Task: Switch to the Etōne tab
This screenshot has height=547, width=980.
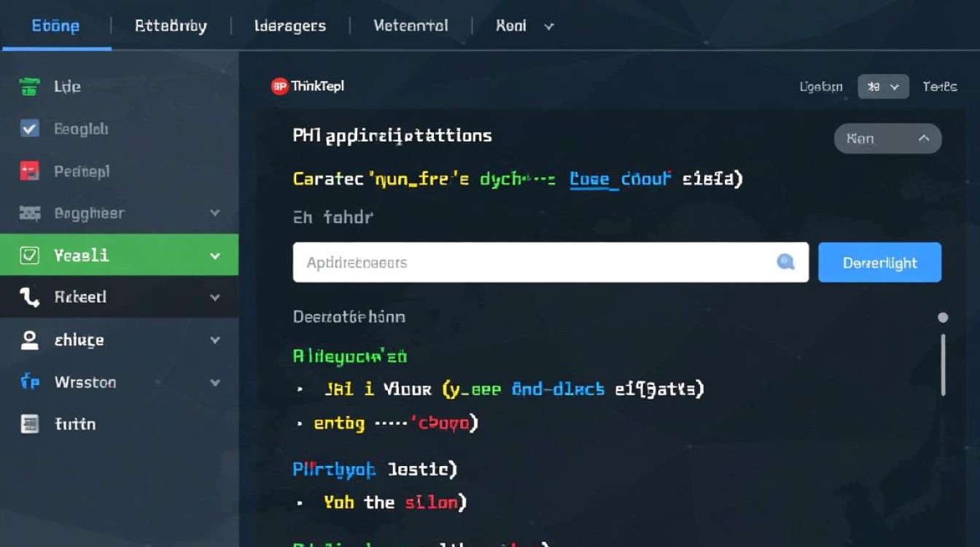Action: [x=55, y=26]
